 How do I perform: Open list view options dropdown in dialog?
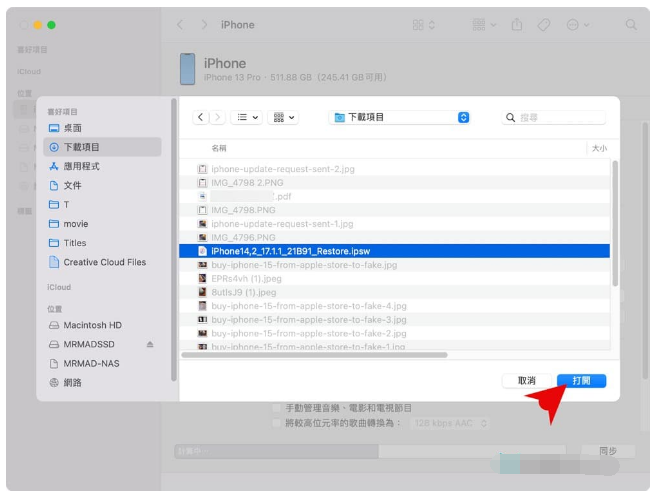(x=247, y=117)
